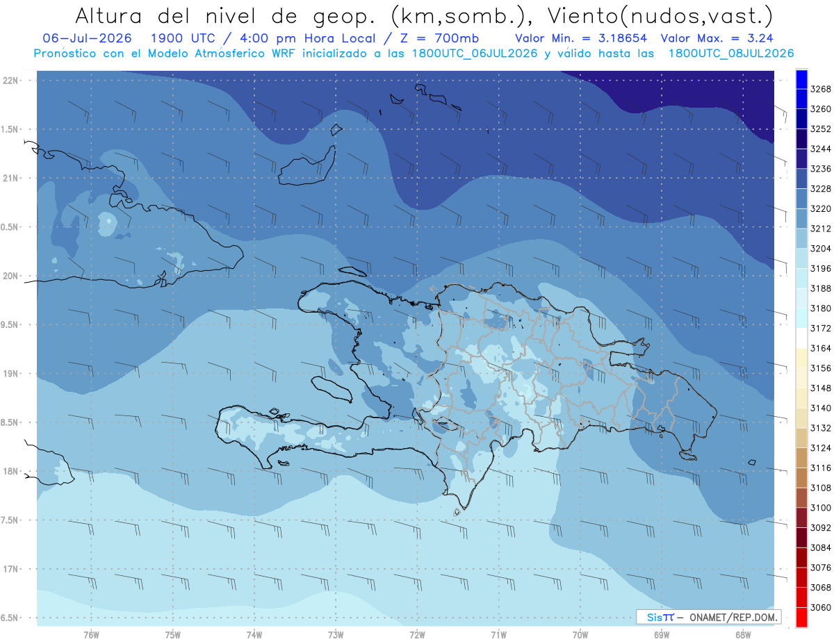Click colorbar swatch between 3124 and 3116
Viewport: 834px width, 644px height.
point(801,457)
